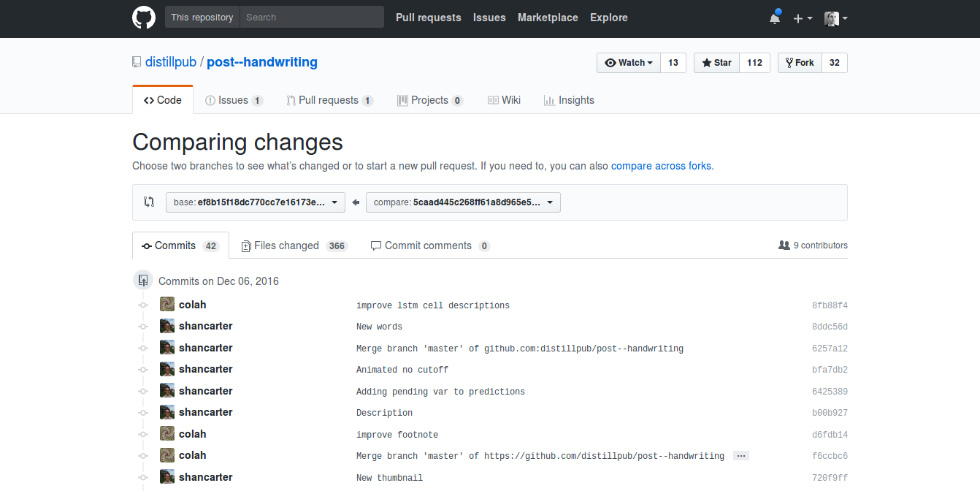Select the Code tab
980x491 pixels.
[x=163, y=100]
